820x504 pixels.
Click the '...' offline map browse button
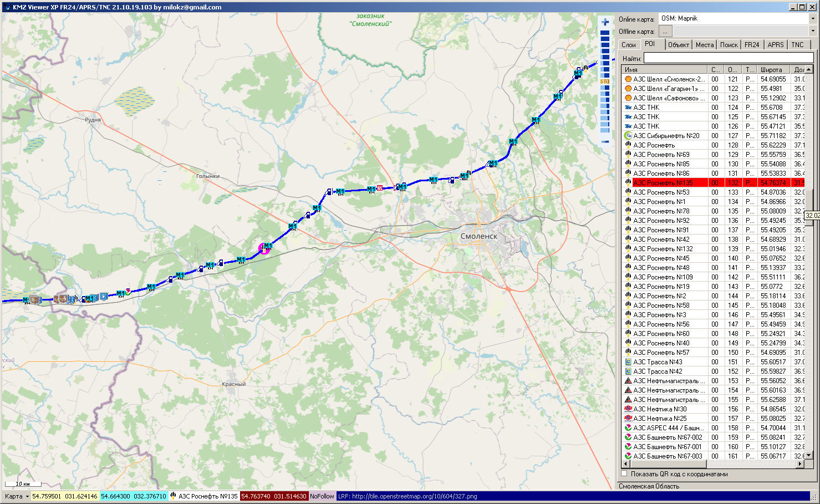coord(665,32)
